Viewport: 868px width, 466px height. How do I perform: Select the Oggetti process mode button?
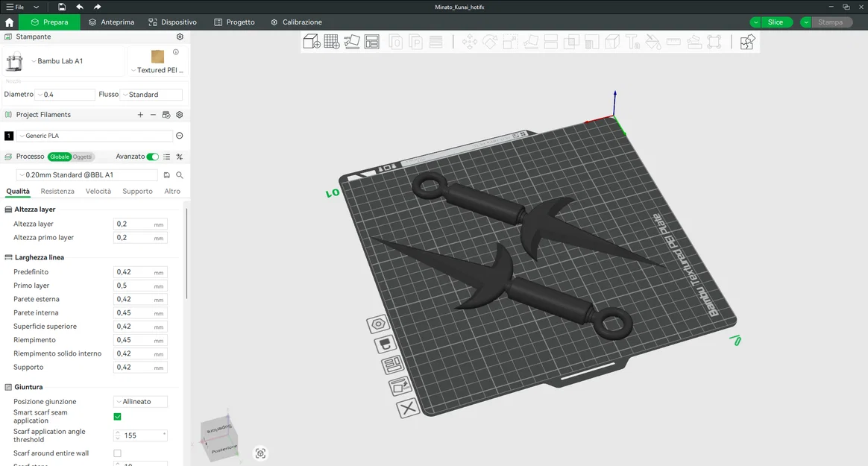pyautogui.click(x=83, y=157)
